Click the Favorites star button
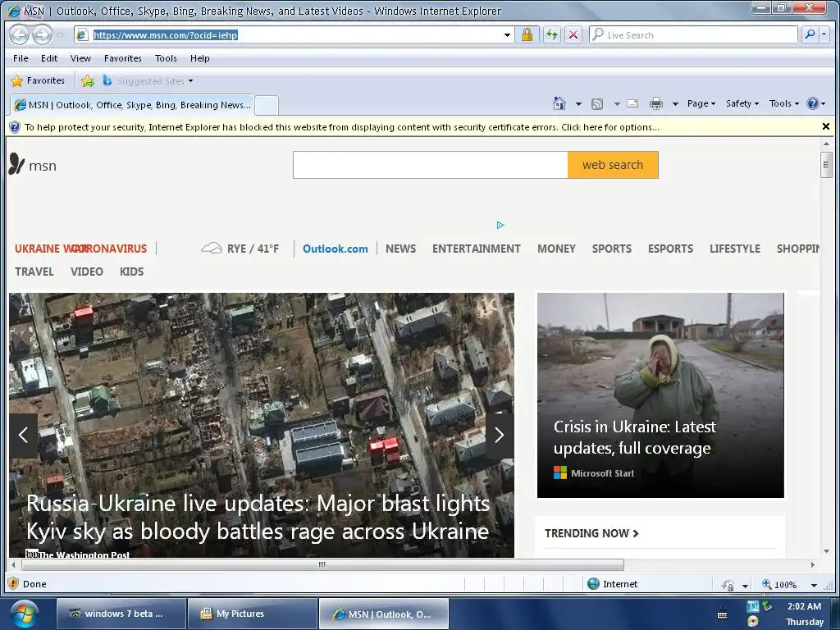This screenshot has height=630, width=840. [38, 81]
